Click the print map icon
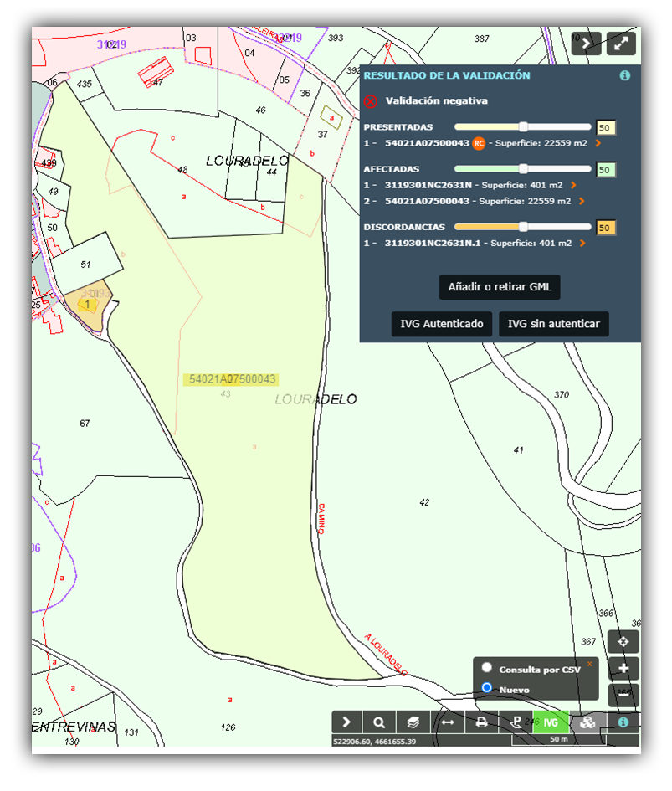Image resolution: width=672 pixels, height=791 pixels. 482,723
